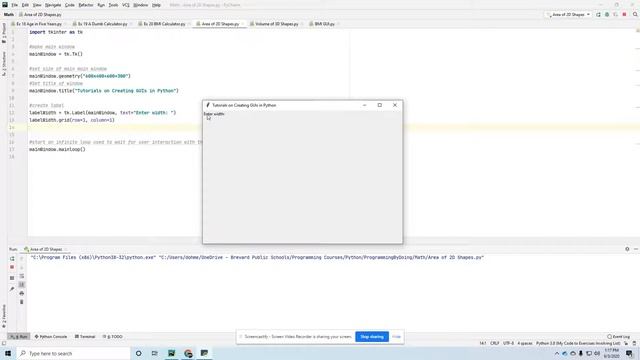Open the Refactor menu
This screenshot has width=640, height=360.
(x=86, y=5)
